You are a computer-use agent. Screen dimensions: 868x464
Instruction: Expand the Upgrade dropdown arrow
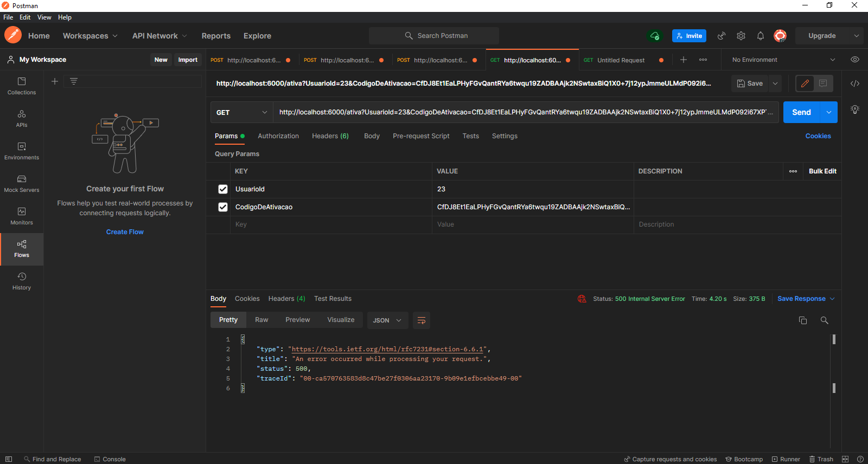(857, 36)
